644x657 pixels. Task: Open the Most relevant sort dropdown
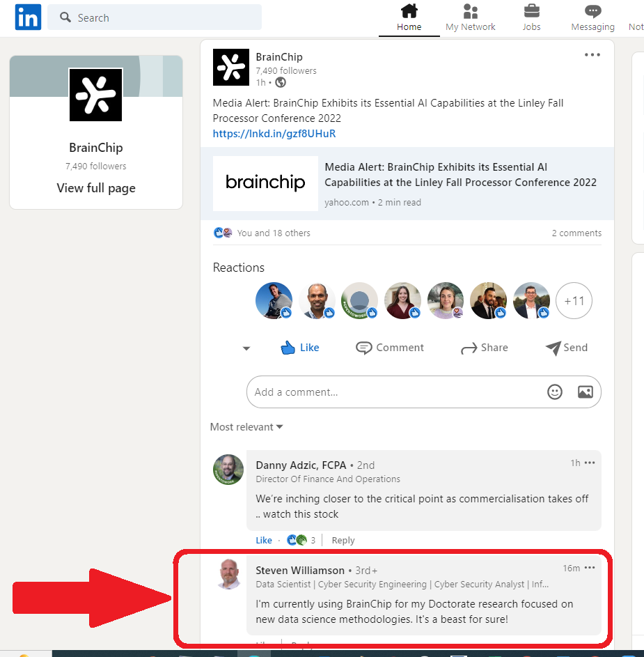coord(246,427)
